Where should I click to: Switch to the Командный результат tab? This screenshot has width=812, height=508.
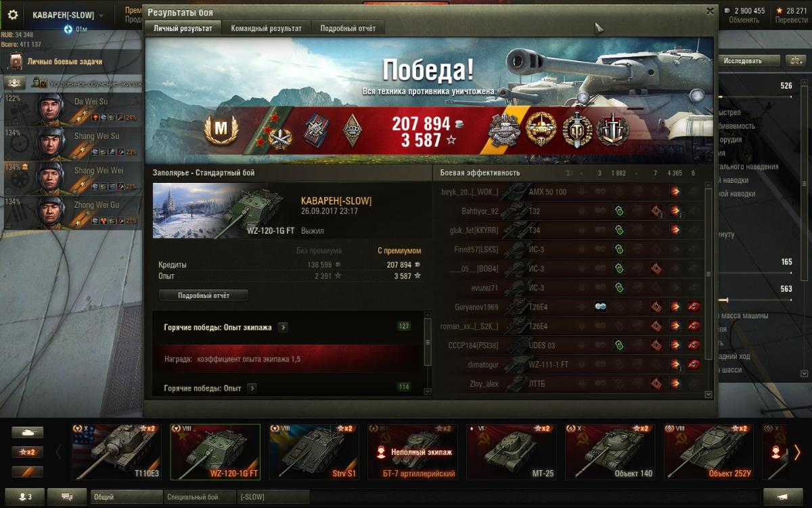click(267, 28)
